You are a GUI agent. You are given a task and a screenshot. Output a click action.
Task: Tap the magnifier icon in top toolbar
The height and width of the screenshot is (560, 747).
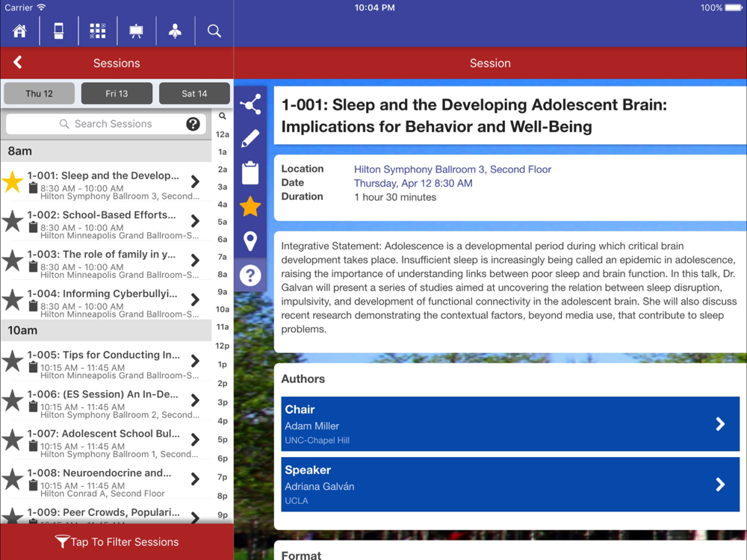point(214,31)
